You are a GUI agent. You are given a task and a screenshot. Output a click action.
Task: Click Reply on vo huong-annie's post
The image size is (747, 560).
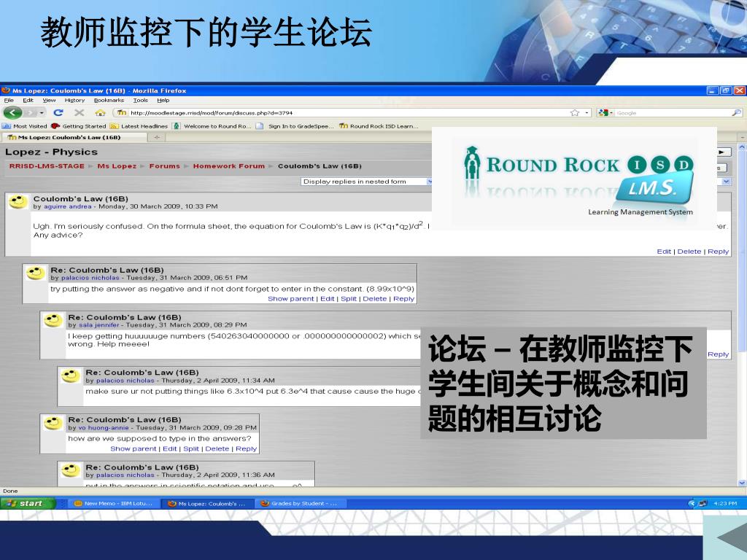coord(247,448)
